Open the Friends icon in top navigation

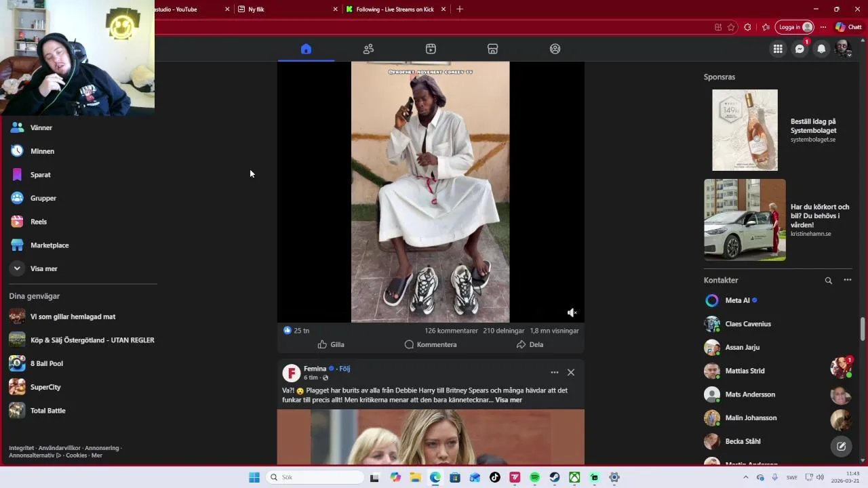(x=368, y=49)
